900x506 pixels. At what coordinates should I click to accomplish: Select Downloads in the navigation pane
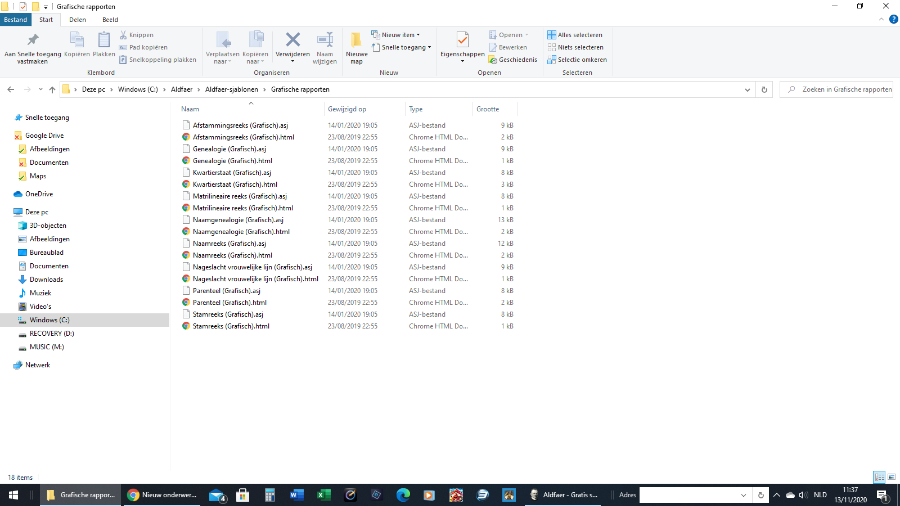click(x=46, y=280)
